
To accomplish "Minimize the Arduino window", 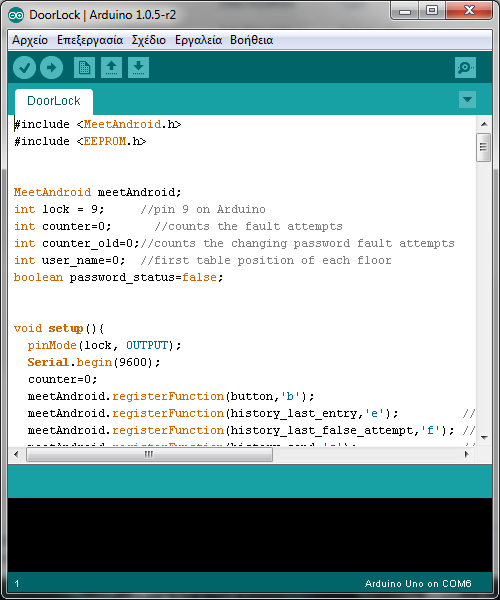I will point(405,10).
